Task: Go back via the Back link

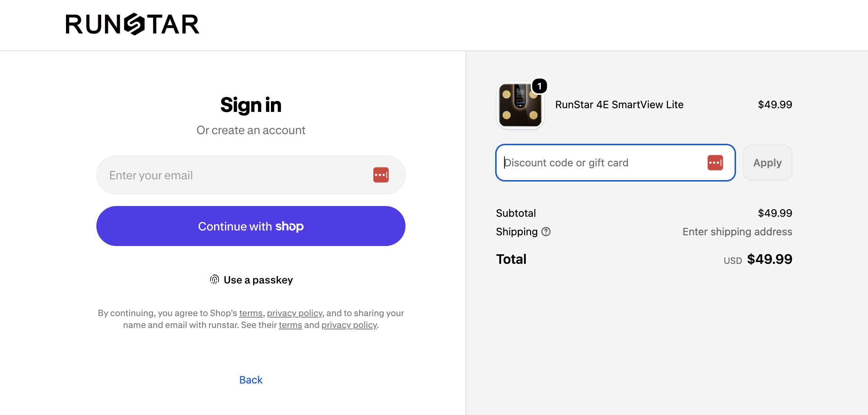Action: click(251, 380)
